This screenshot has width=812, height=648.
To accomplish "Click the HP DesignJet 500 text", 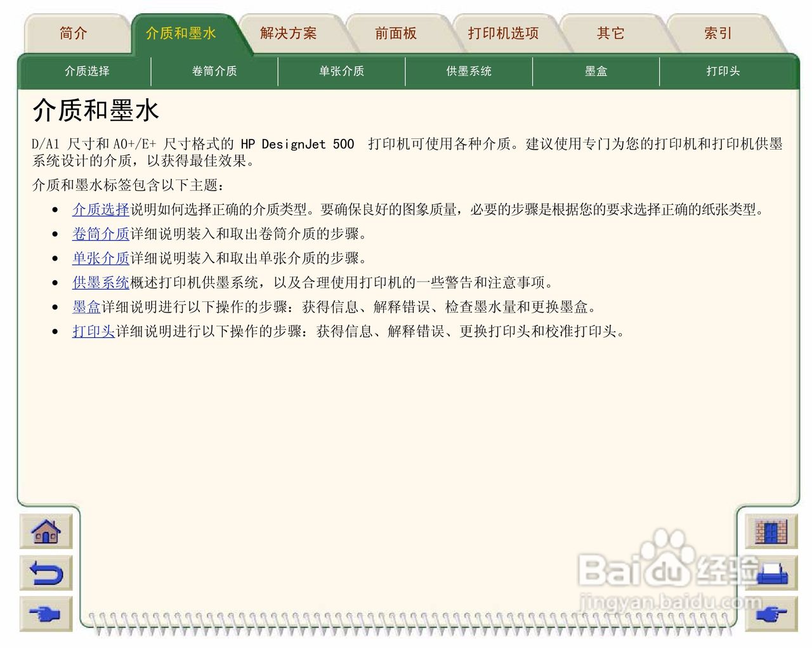I will (297, 145).
